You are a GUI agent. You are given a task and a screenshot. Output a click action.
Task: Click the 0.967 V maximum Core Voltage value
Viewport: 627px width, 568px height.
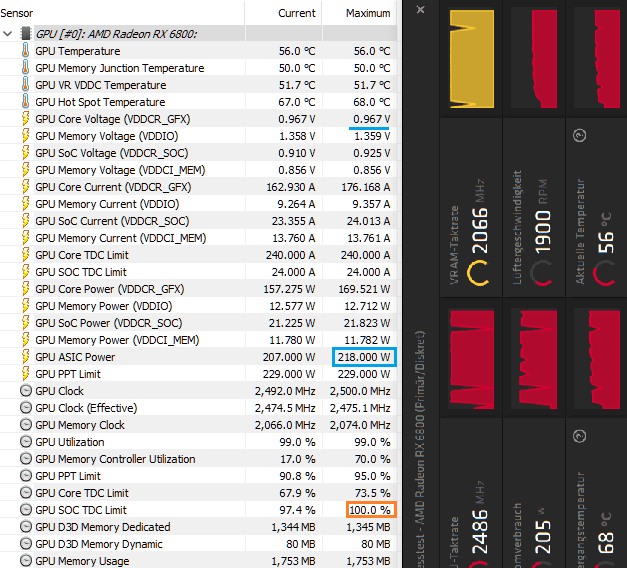click(371, 119)
